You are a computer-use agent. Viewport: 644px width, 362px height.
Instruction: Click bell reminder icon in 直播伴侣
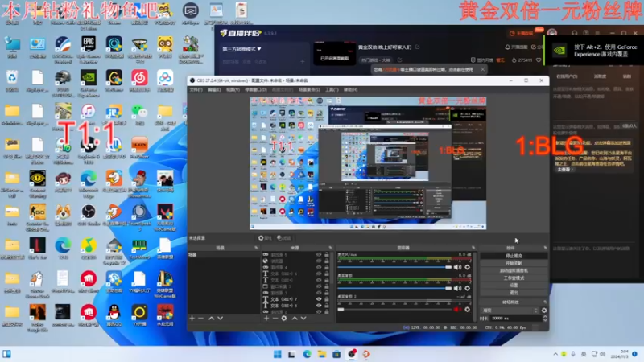[x=507, y=47]
